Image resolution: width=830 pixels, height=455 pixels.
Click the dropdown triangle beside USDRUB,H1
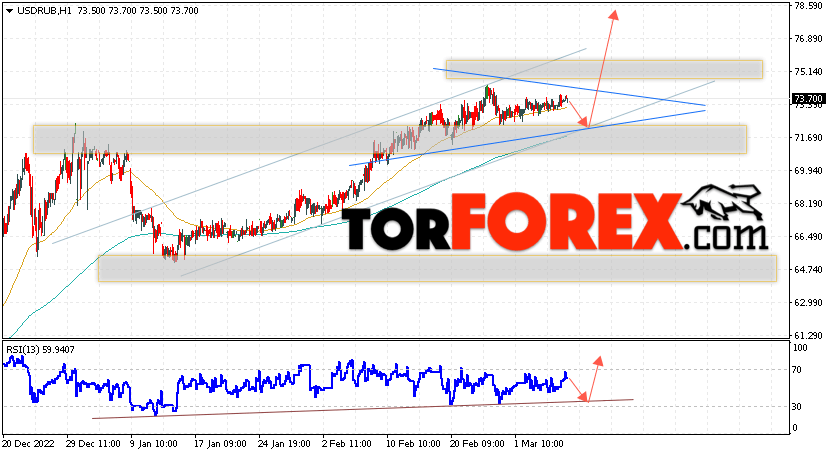tap(10, 11)
